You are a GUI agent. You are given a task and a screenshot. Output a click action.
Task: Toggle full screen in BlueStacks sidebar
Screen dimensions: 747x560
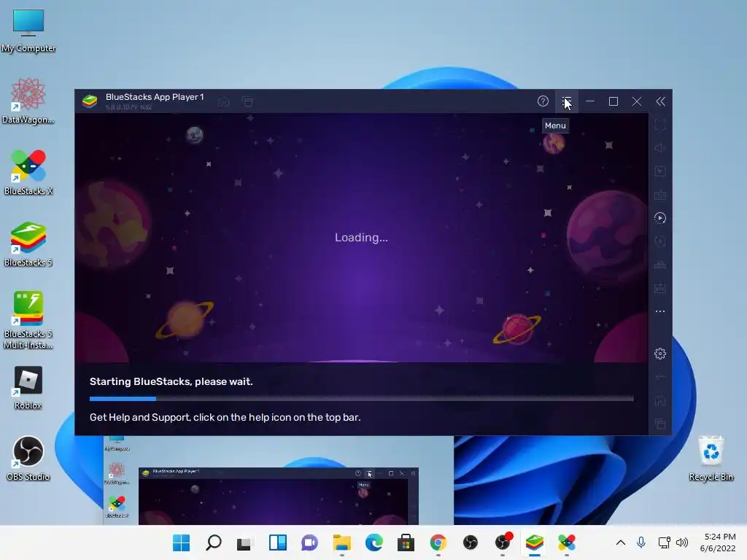[659, 125]
